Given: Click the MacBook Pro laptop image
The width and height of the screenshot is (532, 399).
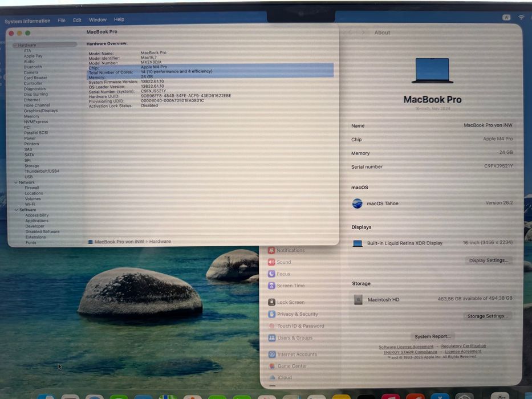Looking at the screenshot, I should tap(432, 71).
